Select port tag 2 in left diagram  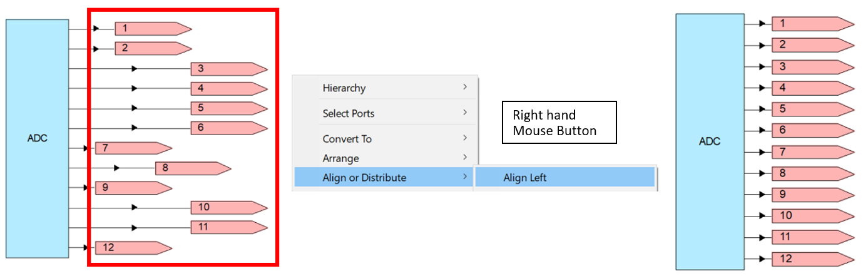(x=153, y=48)
